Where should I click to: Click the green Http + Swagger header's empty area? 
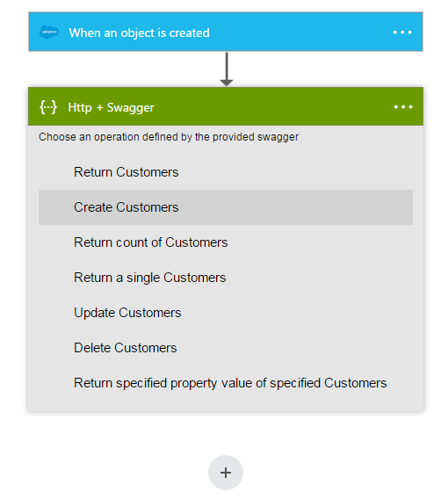(274, 106)
